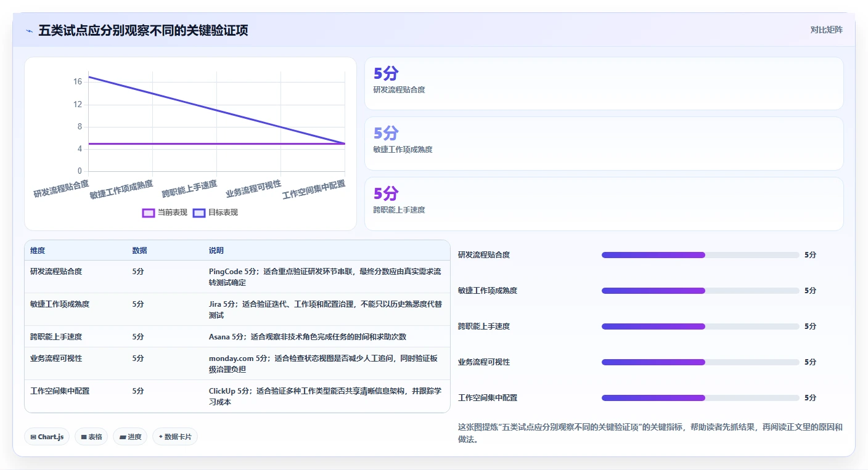Click the y-axis value 8 on chart
This screenshot has width=868, height=470.
click(80, 127)
